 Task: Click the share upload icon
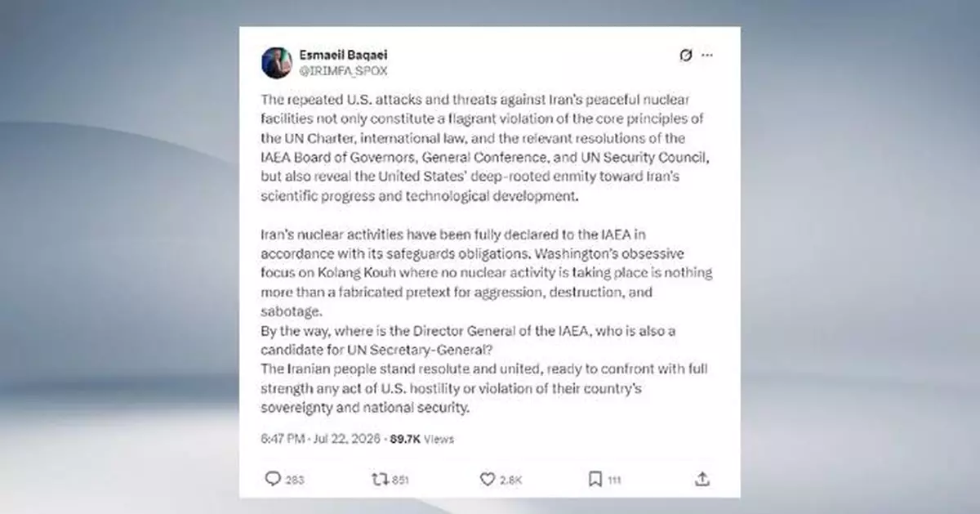coord(702,480)
